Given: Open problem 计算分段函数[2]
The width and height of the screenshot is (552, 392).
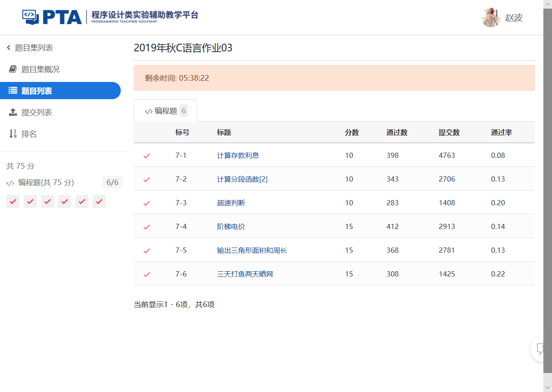Looking at the screenshot, I should click(242, 179).
